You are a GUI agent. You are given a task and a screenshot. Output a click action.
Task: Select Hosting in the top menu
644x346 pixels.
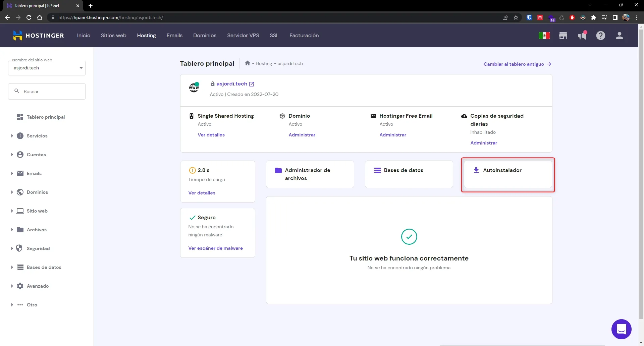(147, 36)
